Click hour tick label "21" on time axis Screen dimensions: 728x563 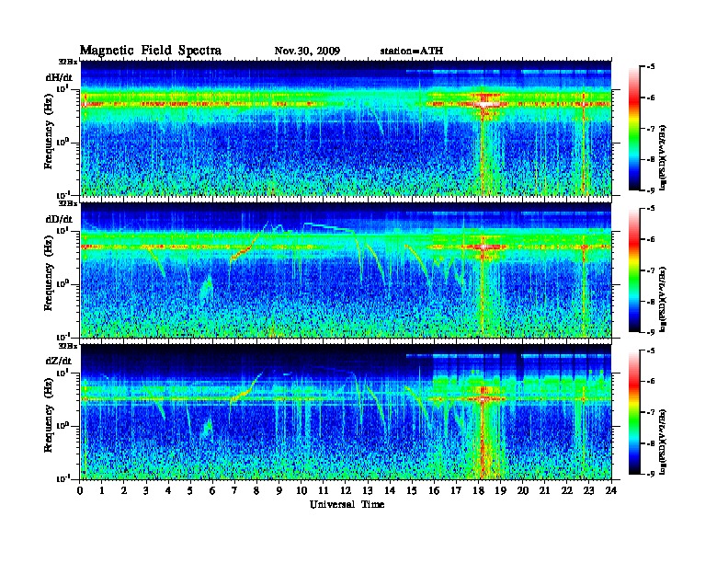coord(544,491)
